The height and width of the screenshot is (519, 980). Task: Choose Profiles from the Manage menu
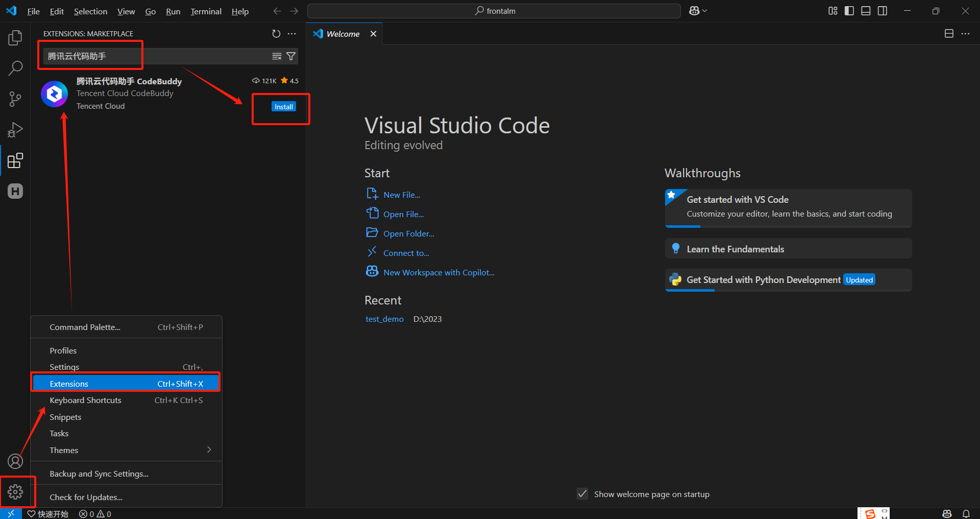[x=127, y=350]
